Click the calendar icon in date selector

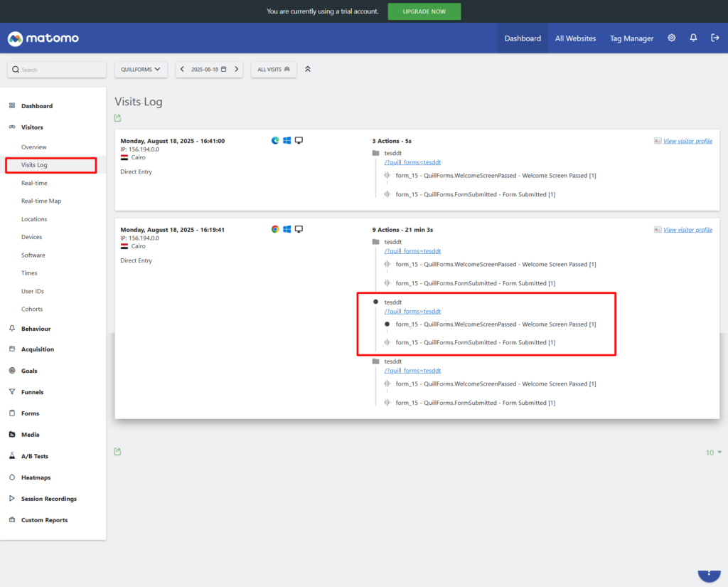pyautogui.click(x=224, y=69)
